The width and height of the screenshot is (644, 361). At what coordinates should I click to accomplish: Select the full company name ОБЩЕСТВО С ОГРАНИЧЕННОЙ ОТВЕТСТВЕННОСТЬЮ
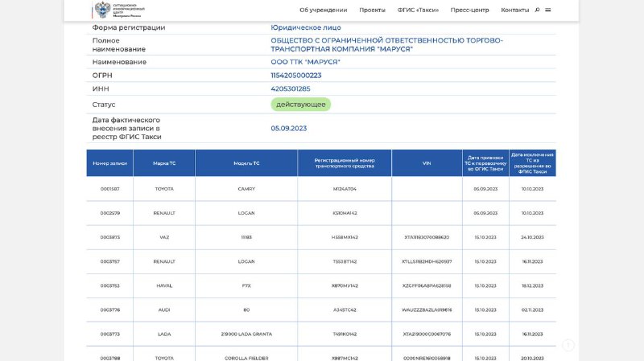[386, 45]
